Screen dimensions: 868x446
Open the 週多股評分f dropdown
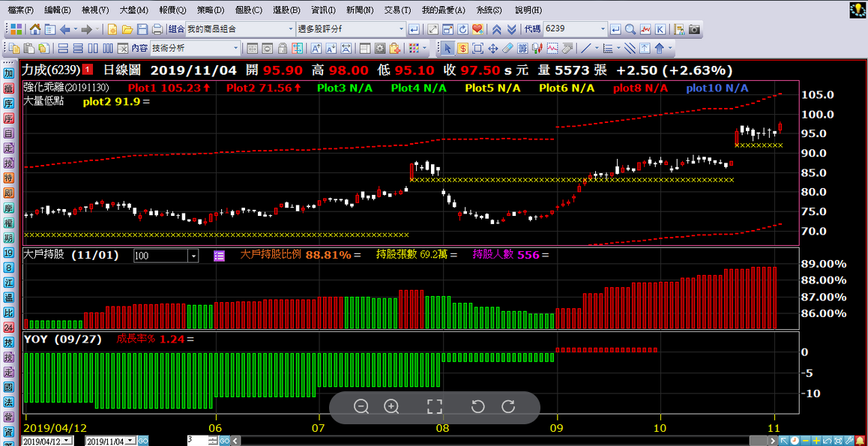click(x=401, y=29)
